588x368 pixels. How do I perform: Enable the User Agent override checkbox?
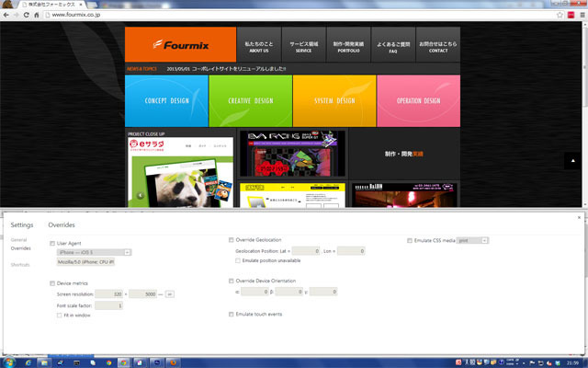[52, 243]
